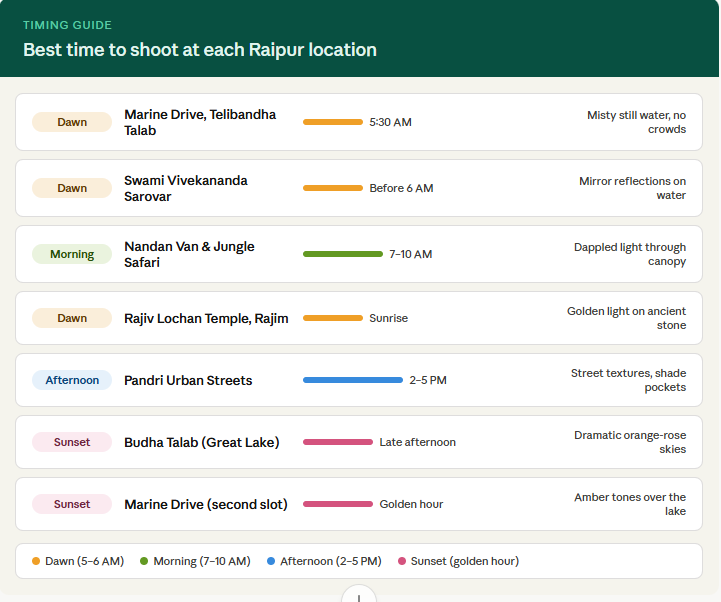Click 'Dramatic orange-rose skies' note
The height and width of the screenshot is (602, 721).
[630, 442]
